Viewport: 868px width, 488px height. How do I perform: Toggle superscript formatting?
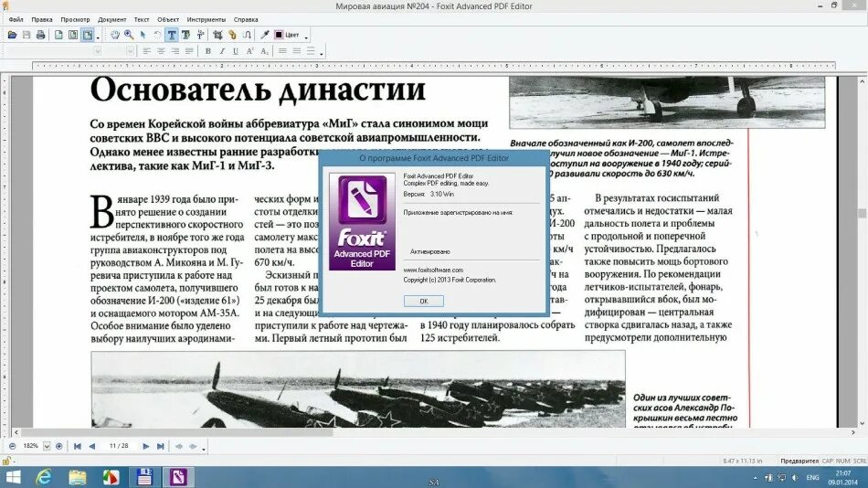(x=250, y=51)
